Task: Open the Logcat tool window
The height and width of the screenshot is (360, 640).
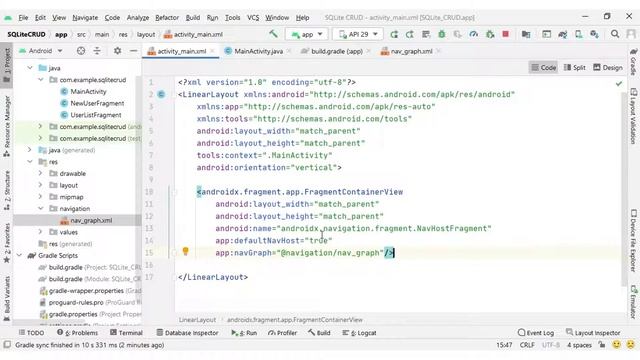Action: pyautogui.click(x=359, y=333)
